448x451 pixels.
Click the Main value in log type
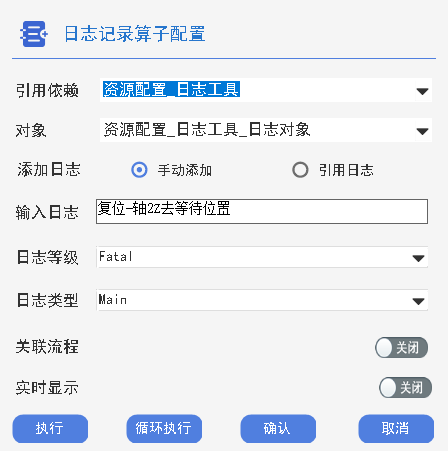pos(113,299)
